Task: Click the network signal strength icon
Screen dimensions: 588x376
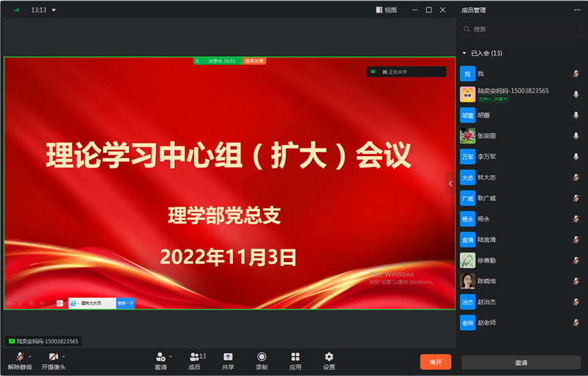Action: (x=17, y=10)
